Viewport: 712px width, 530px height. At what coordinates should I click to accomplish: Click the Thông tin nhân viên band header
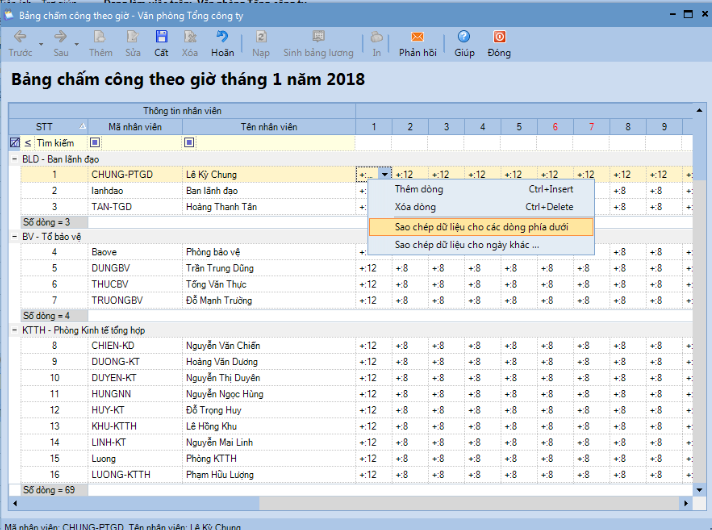182,111
